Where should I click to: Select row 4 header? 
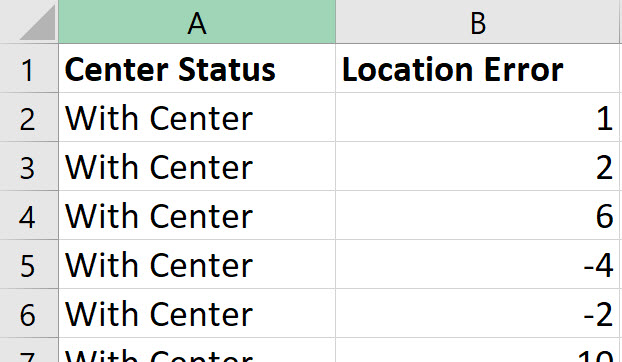(29, 215)
